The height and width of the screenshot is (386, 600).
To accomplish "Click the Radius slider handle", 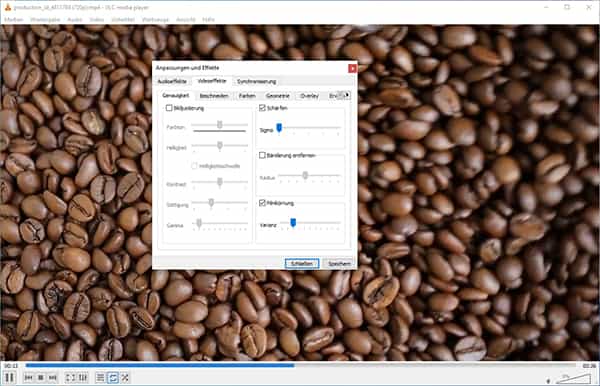I will click(x=305, y=175).
